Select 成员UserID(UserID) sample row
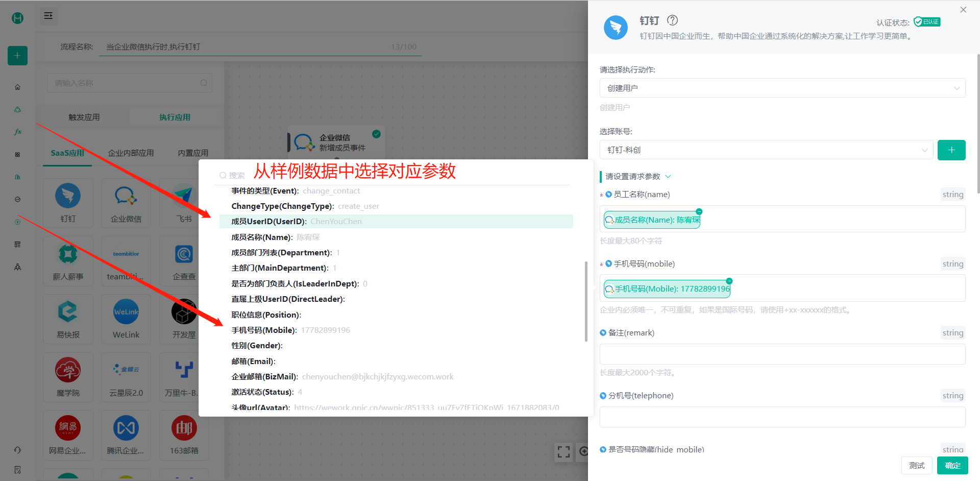The image size is (980, 481). (x=396, y=222)
